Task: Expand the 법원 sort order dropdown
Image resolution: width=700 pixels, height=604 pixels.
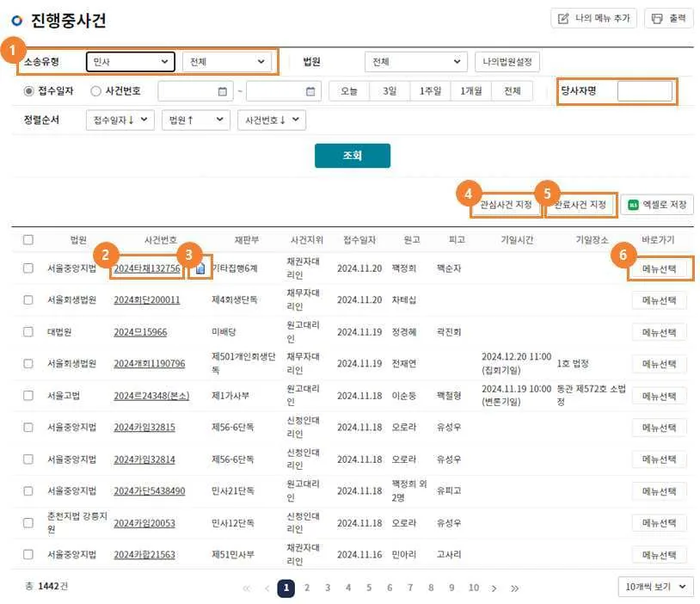Action: 196,120
